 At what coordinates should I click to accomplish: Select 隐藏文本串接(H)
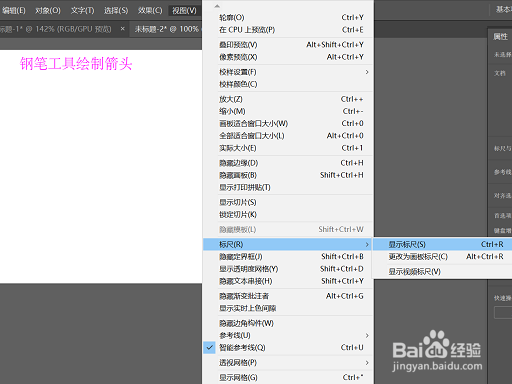tap(288, 281)
